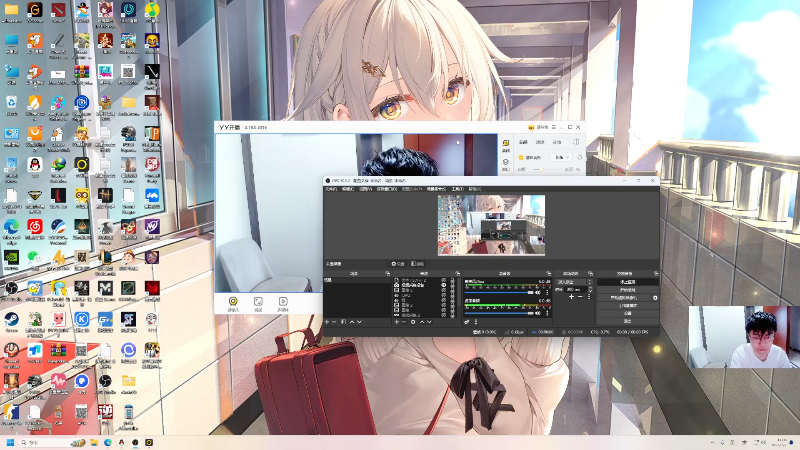Toggle visibility of the topmost OBS source
800x450 pixels.
pos(443,280)
